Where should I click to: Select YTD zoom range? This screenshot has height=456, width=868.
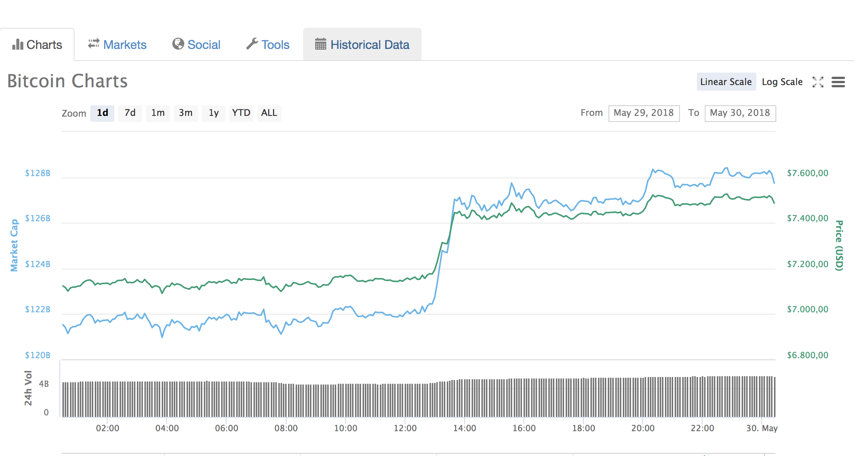coord(241,113)
